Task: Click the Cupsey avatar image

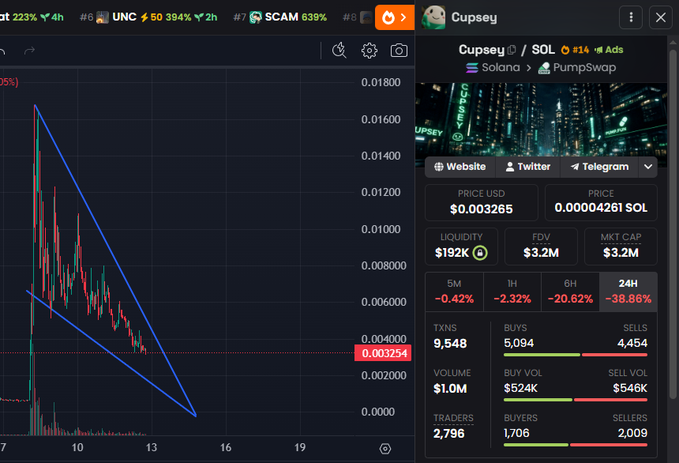Action: [x=433, y=17]
